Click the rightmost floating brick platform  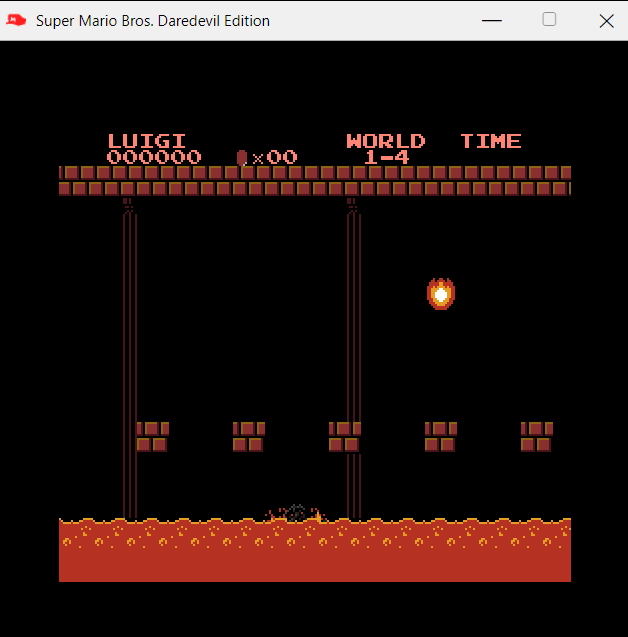point(537,437)
